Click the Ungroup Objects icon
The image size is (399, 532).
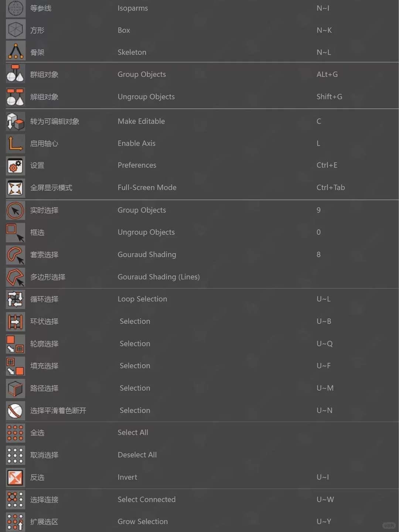tap(16, 96)
